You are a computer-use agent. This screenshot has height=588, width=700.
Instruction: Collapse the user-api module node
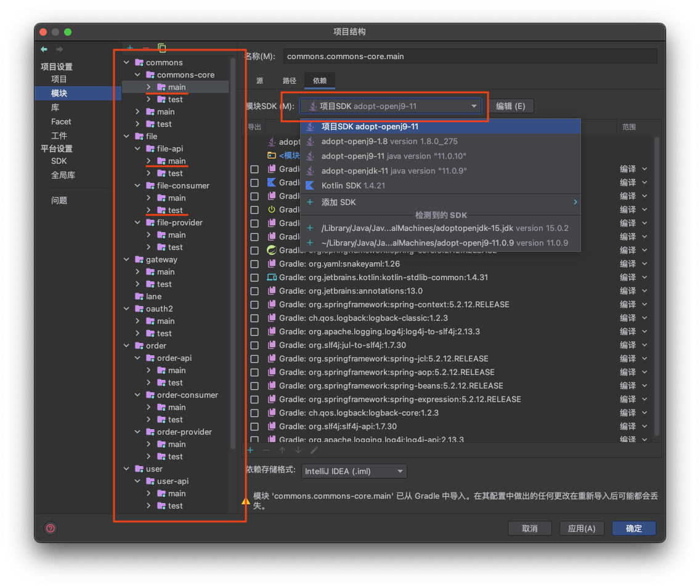tap(138, 481)
